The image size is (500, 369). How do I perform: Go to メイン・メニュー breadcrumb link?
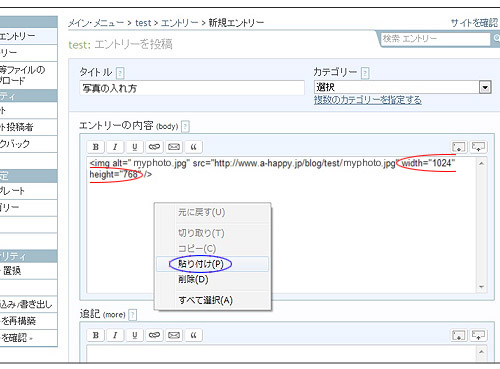pyautogui.click(x=96, y=23)
